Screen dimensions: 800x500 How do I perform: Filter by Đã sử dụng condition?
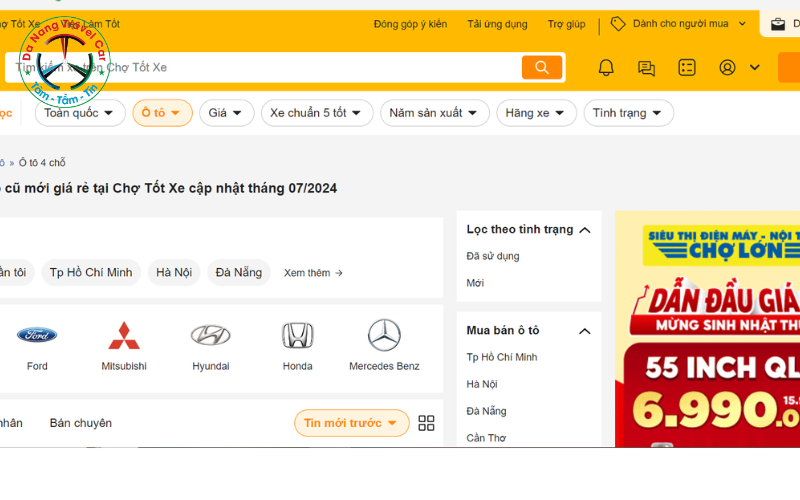click(x=493, y=256)
